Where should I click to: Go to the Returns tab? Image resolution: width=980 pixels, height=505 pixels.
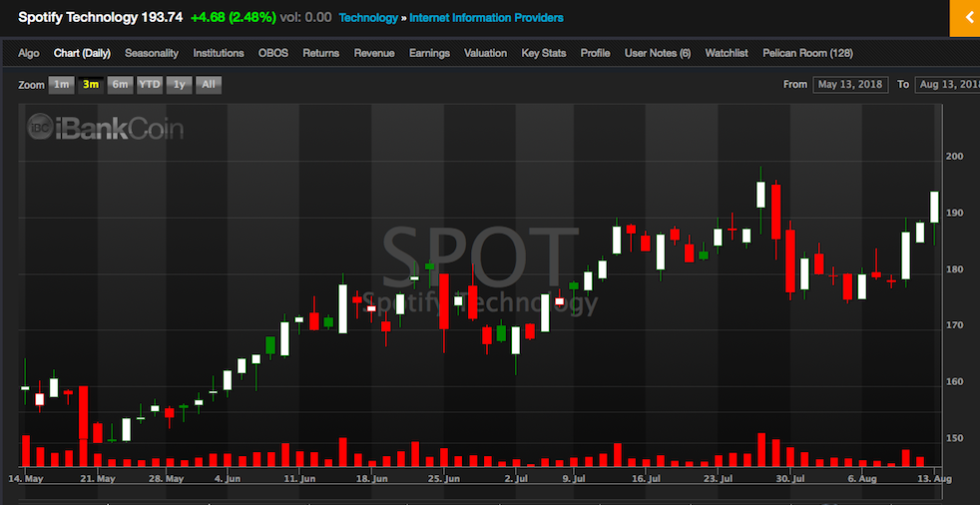coord(321,53)
